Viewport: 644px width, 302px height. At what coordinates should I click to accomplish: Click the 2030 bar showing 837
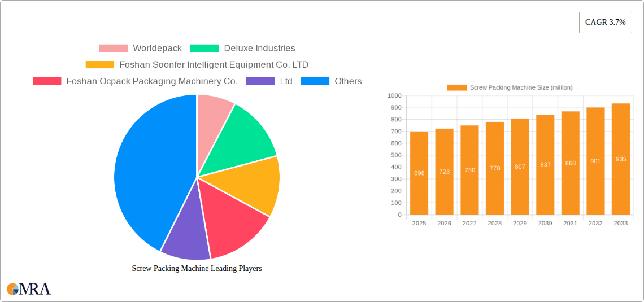pyautogui.click(x=545, y=165)
